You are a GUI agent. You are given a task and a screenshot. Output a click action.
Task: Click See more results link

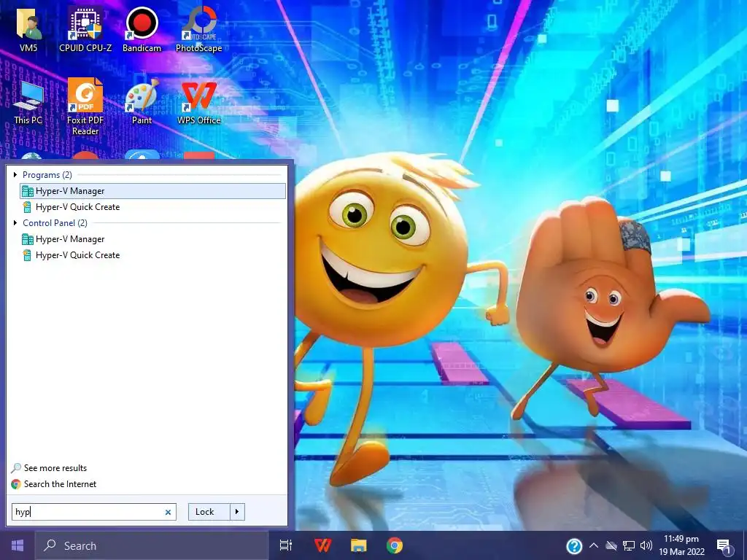coord(55,468)
